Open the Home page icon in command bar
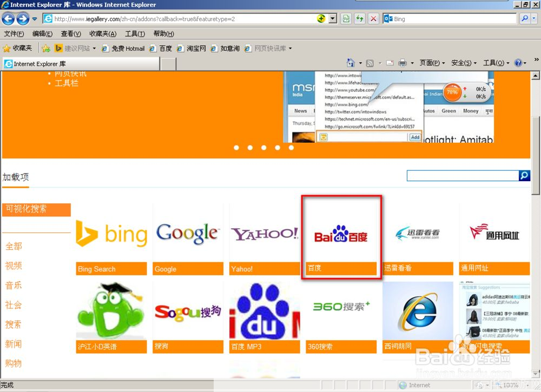Image resolution: width=541 pixels, height=392 pixels. (351, 63)
